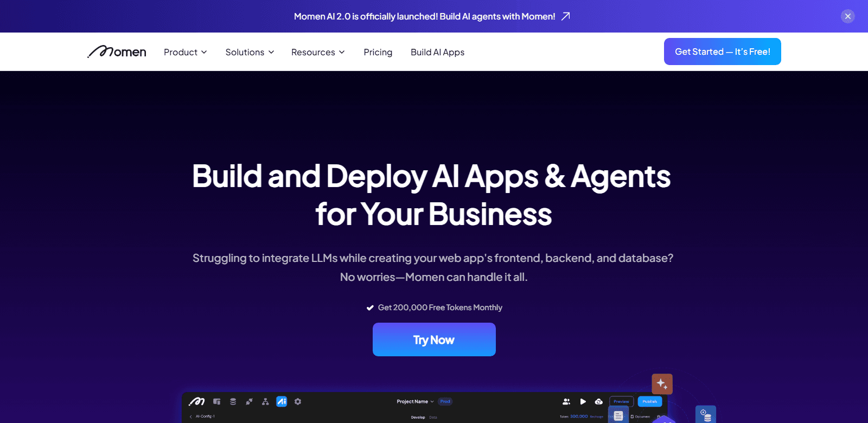
Task: Click the "Get 200,000 Free Tokens Monthly" text
Action: (x=440, y=307)
